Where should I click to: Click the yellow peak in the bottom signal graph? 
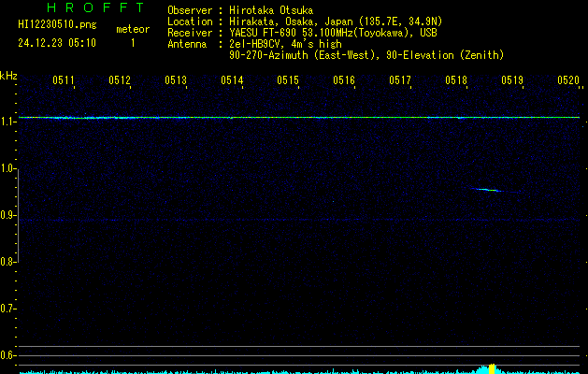click(x=492, y=368)
